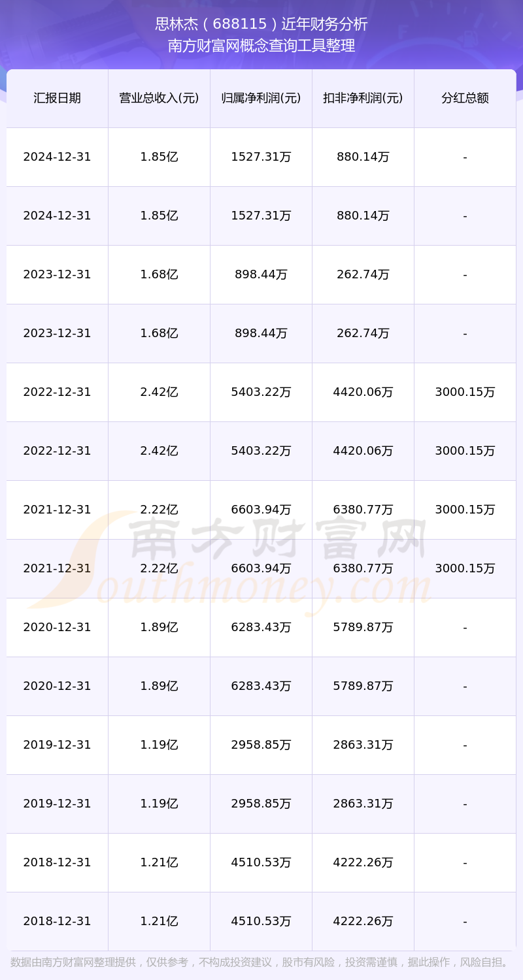Image resolution: width=523 pixels, height=980 pixels.
Task: Click the 汇报日期 column header
Action: [x=57, y=98]
